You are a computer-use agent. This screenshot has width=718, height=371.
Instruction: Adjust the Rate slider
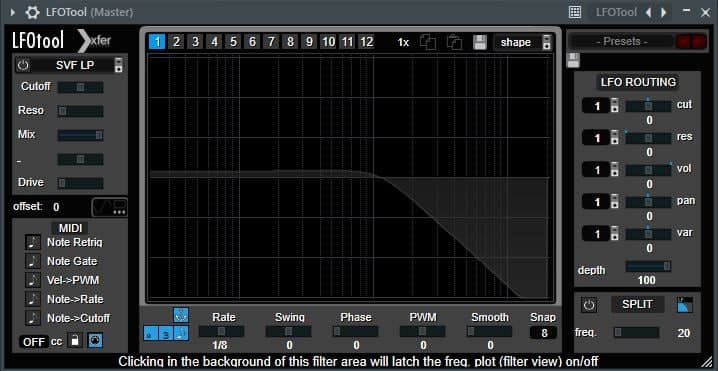coord(222,331)
